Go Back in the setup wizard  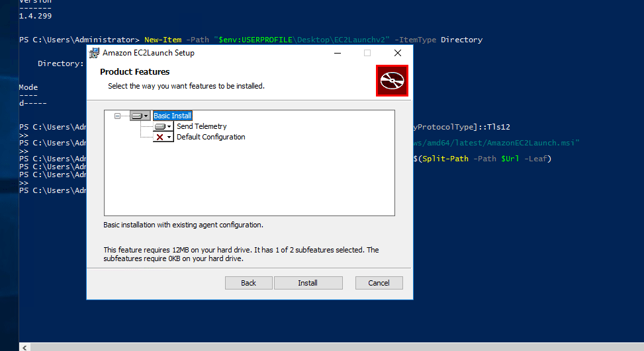248,283
